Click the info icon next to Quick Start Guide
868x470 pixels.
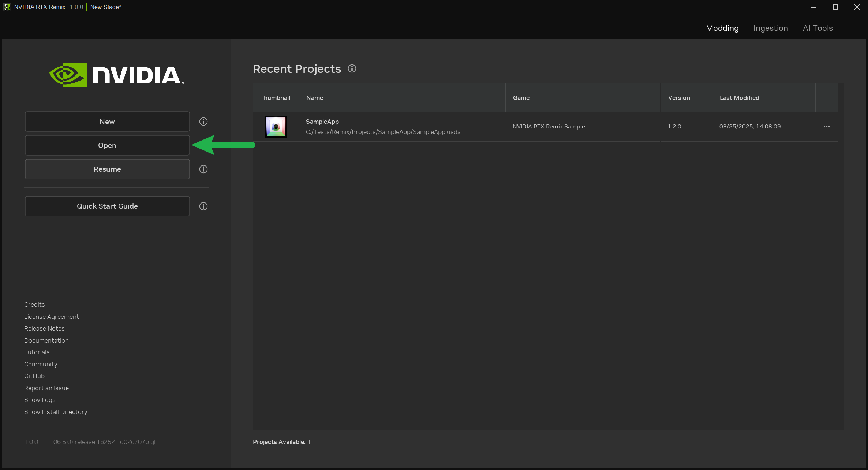[x=203, y=206]
